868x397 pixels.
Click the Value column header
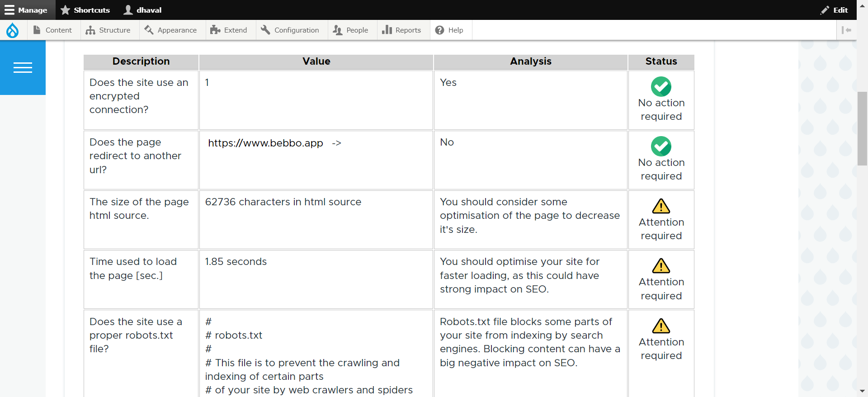pyautogui.click(x=316, y=61)
